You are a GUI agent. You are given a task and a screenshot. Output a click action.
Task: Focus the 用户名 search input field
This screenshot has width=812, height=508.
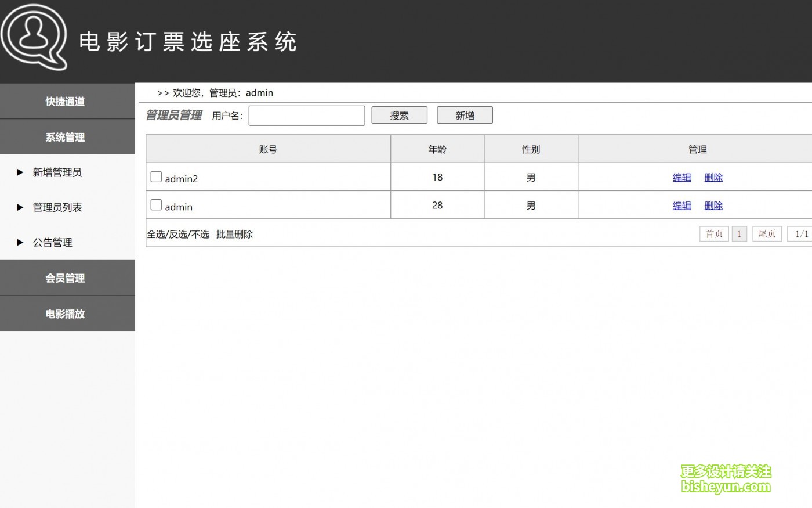tap(306, 116)
